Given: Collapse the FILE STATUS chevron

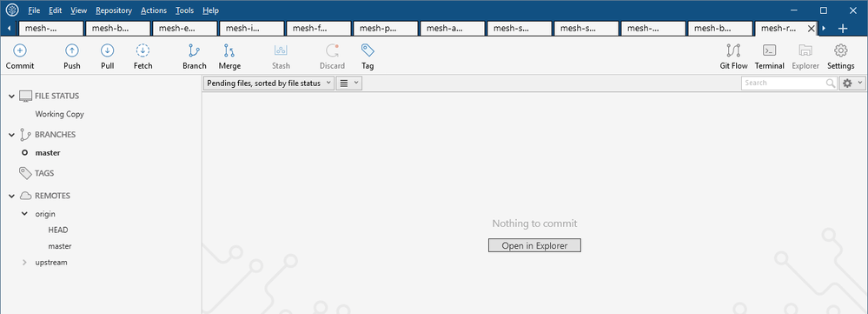Looking at the screenshot, I should [11, 96].
